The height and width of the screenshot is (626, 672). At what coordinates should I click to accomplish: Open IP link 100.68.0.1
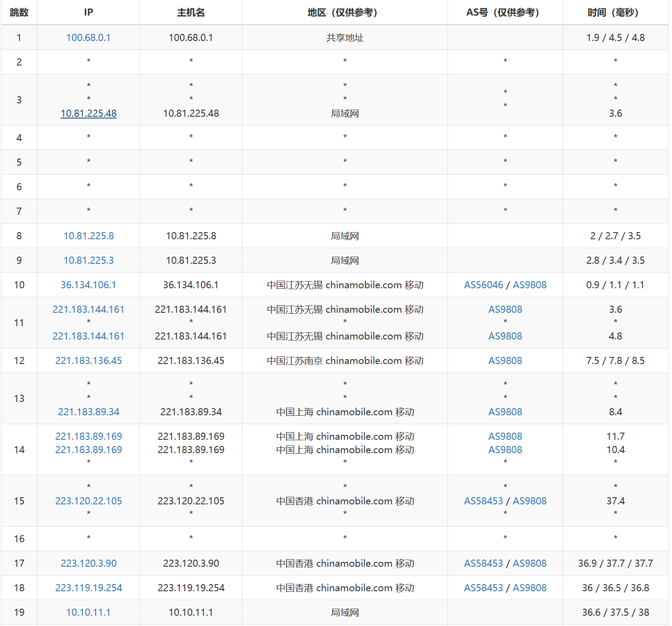pos(88,37)
